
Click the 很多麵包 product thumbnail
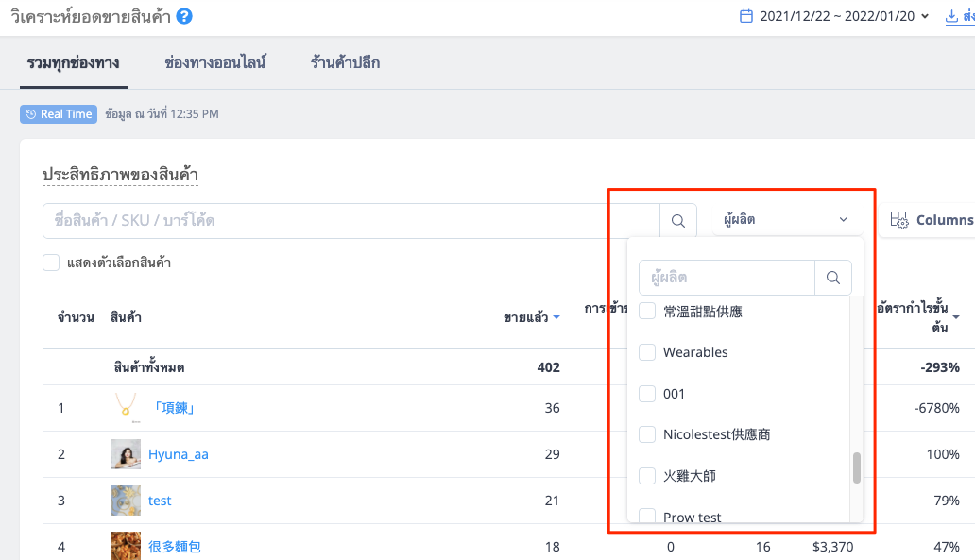coord(126,546)
